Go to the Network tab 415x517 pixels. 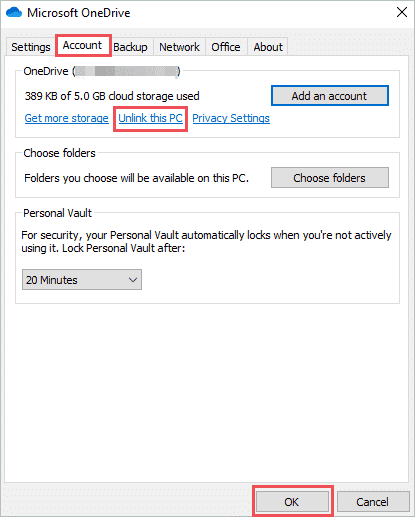tap(179, 47)
